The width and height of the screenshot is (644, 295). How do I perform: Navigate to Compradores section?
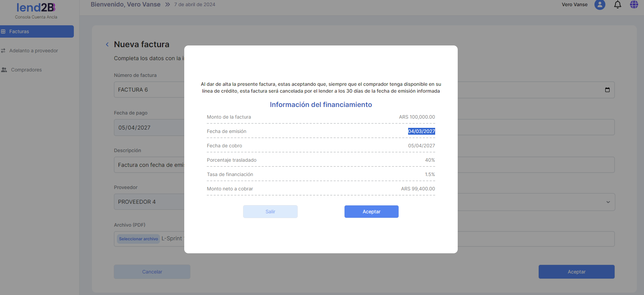click(26, 70)
